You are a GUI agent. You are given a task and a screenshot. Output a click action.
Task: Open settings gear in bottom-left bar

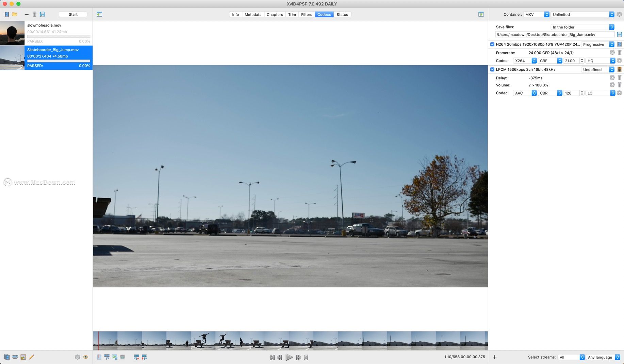(78, 357)
